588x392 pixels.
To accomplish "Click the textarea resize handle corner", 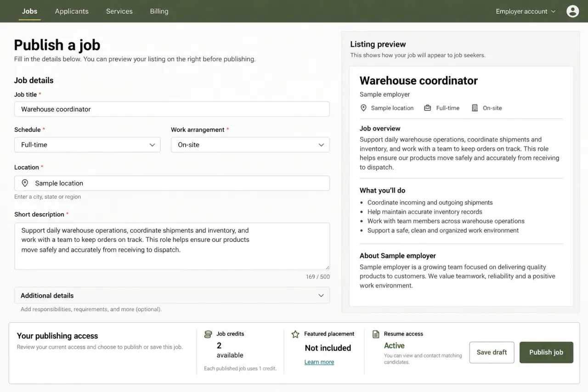I will click(327, 267).
